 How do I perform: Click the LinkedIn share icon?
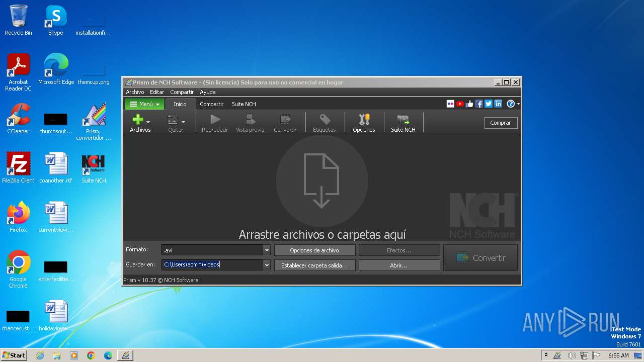coord(498,104)
